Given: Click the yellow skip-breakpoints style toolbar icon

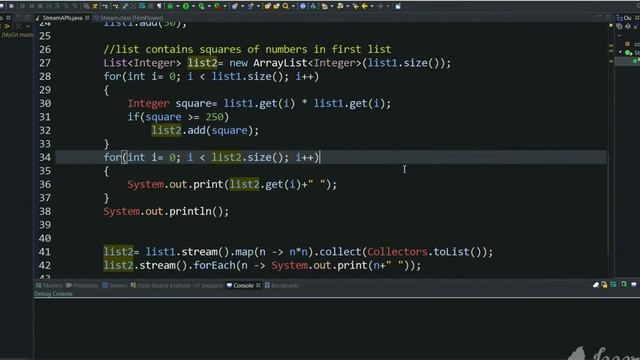Looking at the screenshot, I should [x=95, y=6].
